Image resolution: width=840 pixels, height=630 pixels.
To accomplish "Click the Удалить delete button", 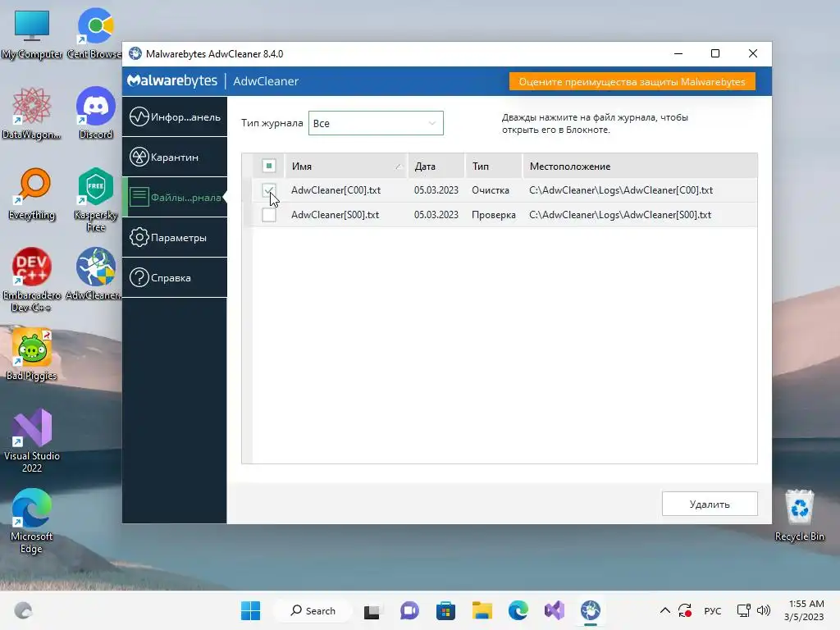I will tap(710, 504).
